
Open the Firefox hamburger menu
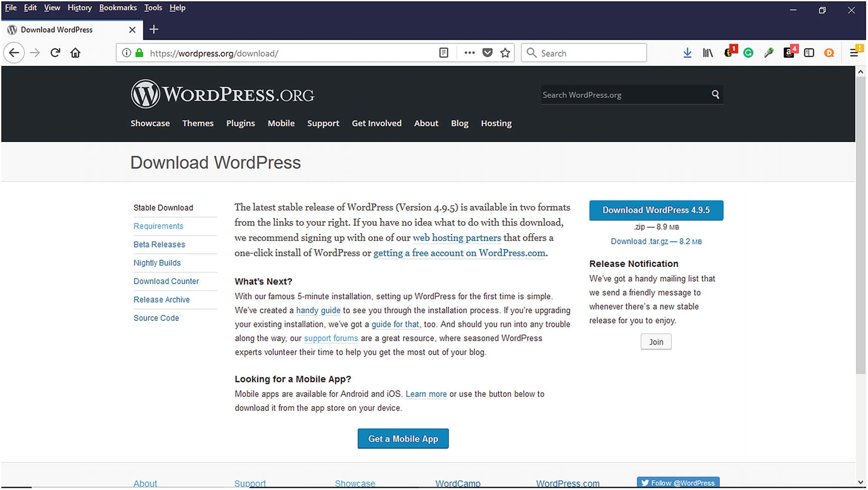tap(855, 52)
